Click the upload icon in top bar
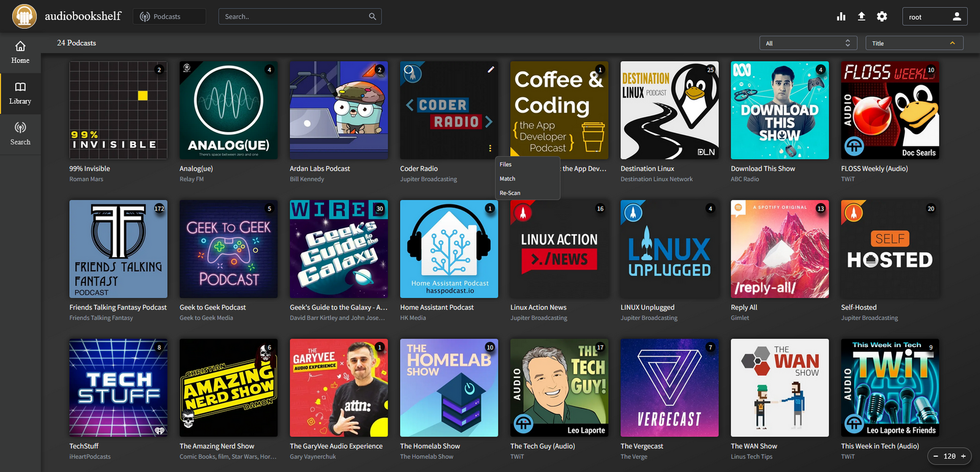Image resolution: width=980 pixels, height=472 pixels. coord(861,17)
